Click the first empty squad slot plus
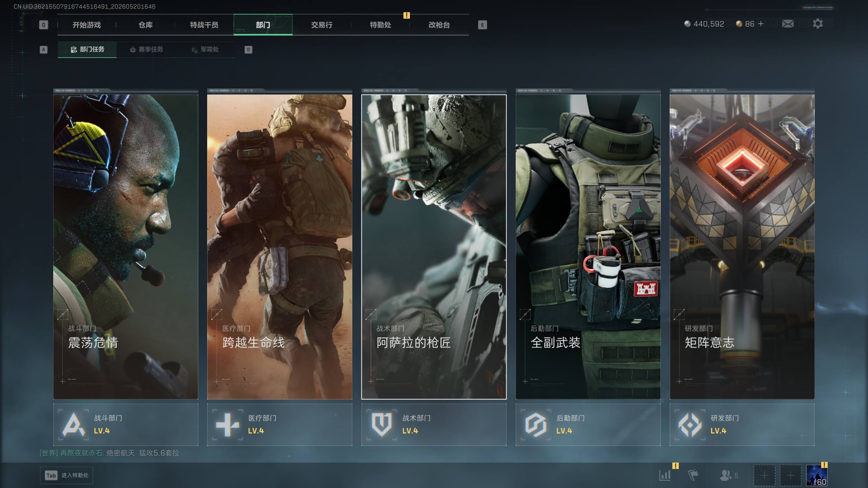 764,475
